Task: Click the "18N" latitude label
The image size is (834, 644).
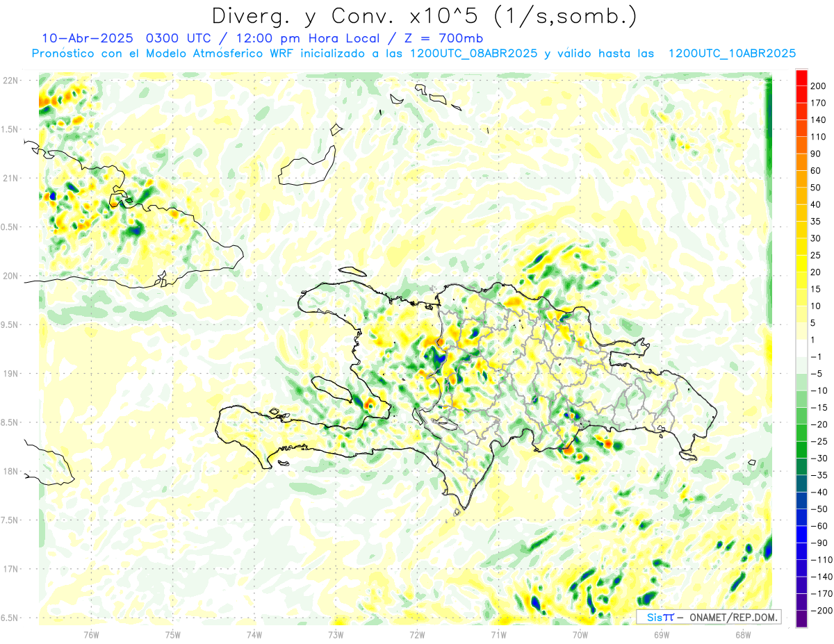Action: coord(10,472)
